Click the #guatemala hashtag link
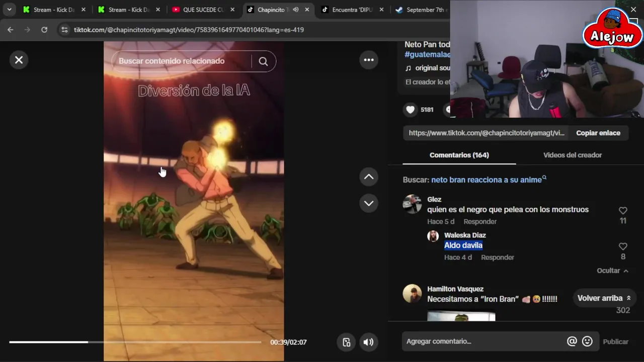Screen dimensions: 644x362 pyautogui.click(x=428, y=54)
